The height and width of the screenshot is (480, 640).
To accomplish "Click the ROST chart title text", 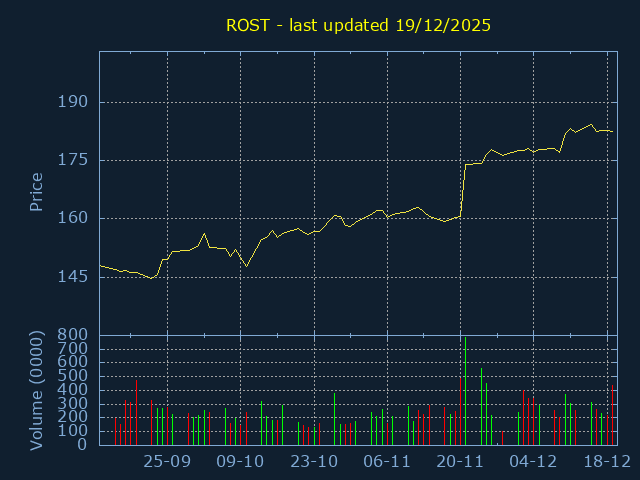I will click(358, 24).
